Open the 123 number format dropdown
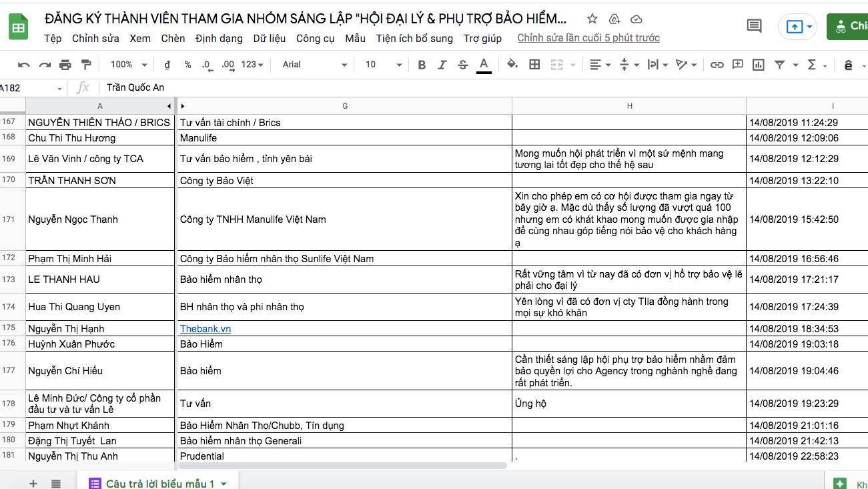This screenshot has height=489, width=868. [252, 65]
